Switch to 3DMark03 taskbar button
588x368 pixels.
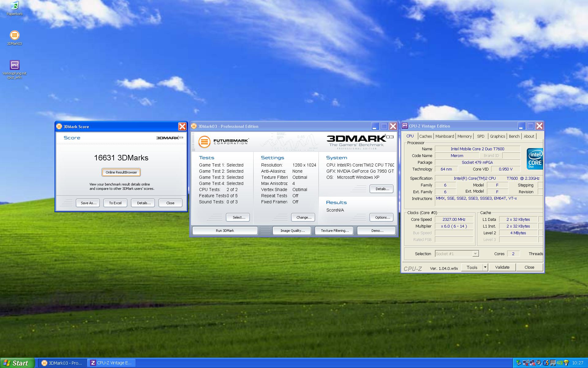point(62,363)
